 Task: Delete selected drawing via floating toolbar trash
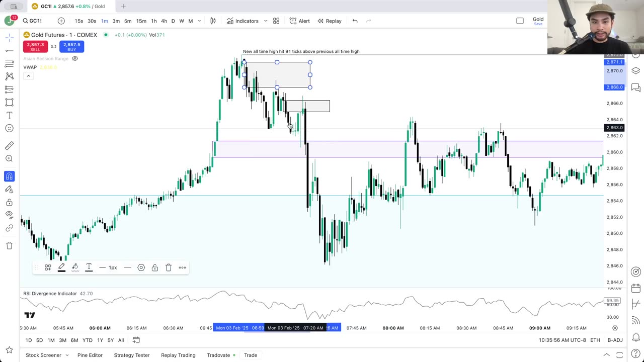point(169,267)
